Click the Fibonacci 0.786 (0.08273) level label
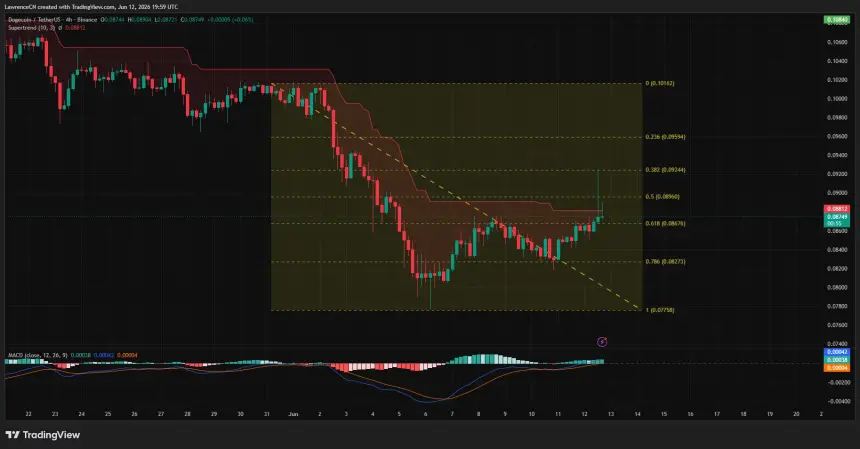The width and height of the screenshot is (860, 449). click(665, 262)
